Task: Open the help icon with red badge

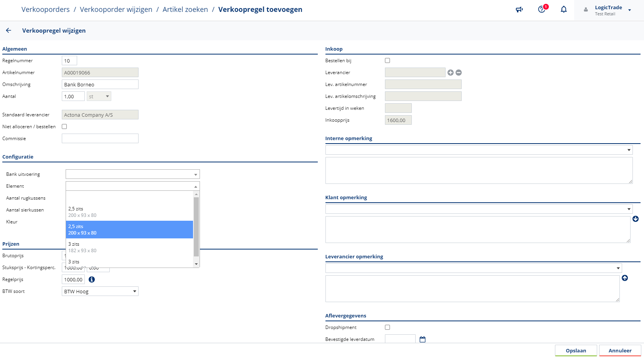Action: (x=542, y=10)
